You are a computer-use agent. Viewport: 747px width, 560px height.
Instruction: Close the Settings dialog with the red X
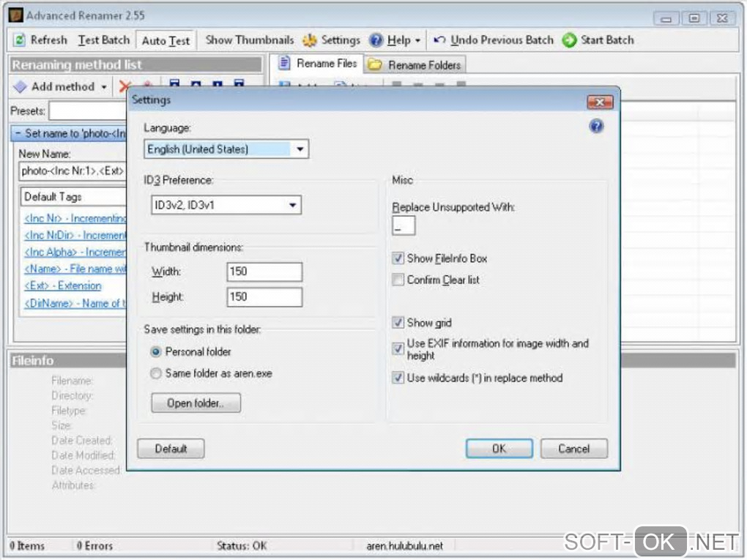coord(600,102)
